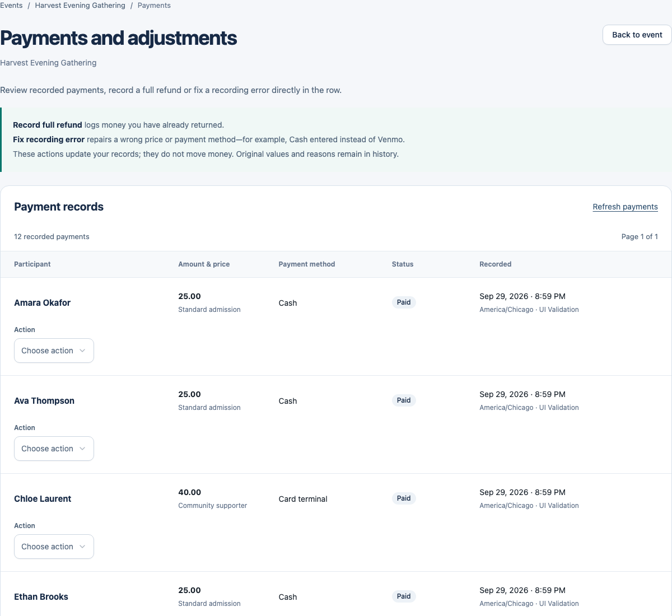Click Standard admission under Ava Thompson's amount
Screen dimensions: 672x616
[209, 408]
